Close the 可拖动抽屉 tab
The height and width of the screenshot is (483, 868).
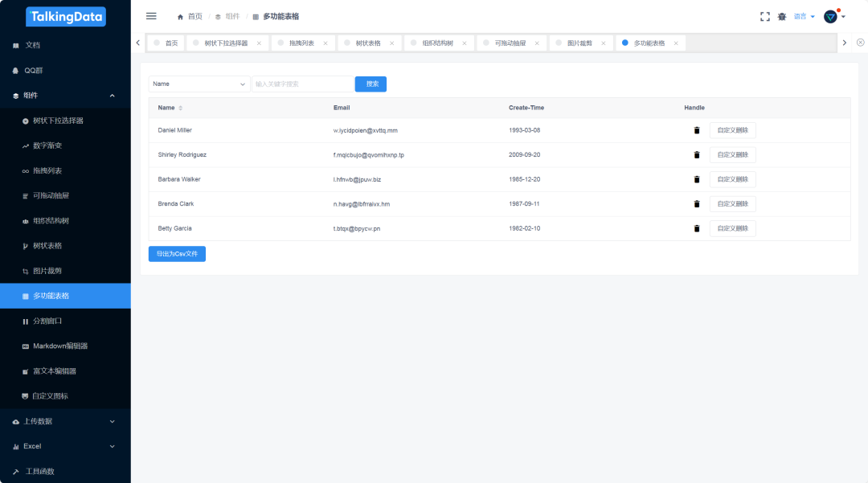(537, 43)
